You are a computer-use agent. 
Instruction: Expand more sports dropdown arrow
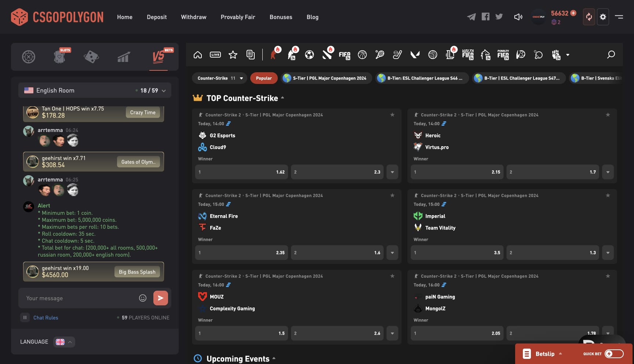pos(568,55)
